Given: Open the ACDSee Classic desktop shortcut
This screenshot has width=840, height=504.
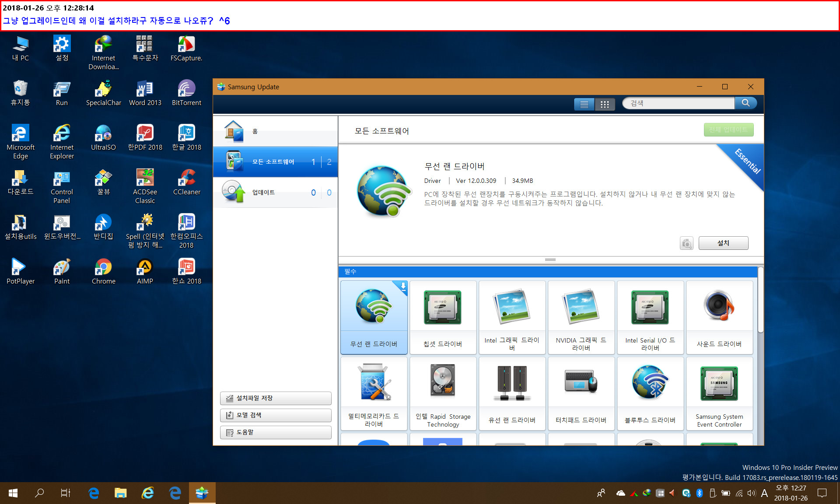Looking at the screenshot, I should tap(145, 186).
